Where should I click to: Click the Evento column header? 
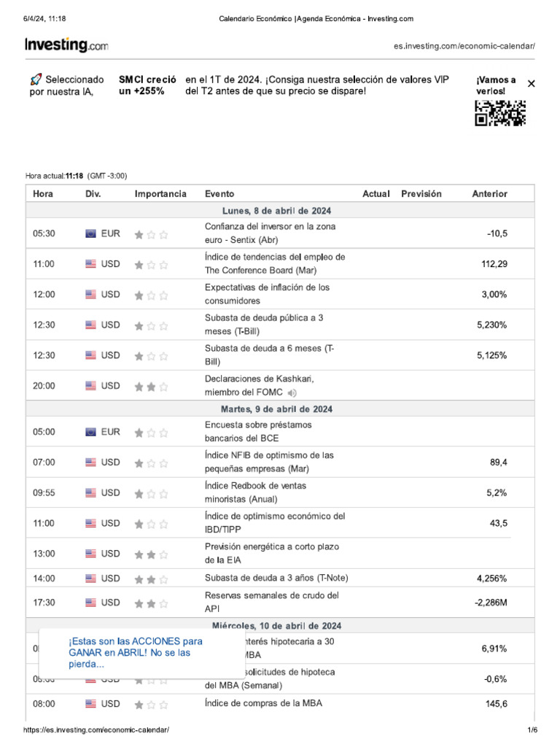(219, 194)
